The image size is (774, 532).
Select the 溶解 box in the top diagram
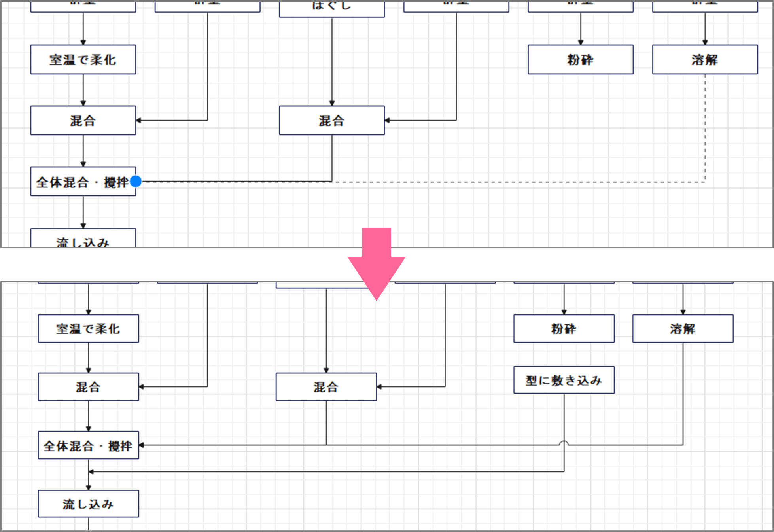[x=705, y=60]
